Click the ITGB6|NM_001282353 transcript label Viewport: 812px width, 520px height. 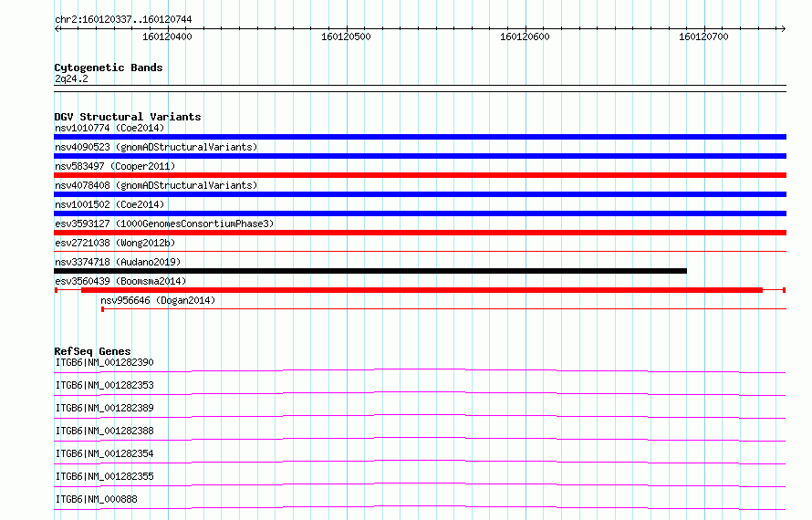105,385
